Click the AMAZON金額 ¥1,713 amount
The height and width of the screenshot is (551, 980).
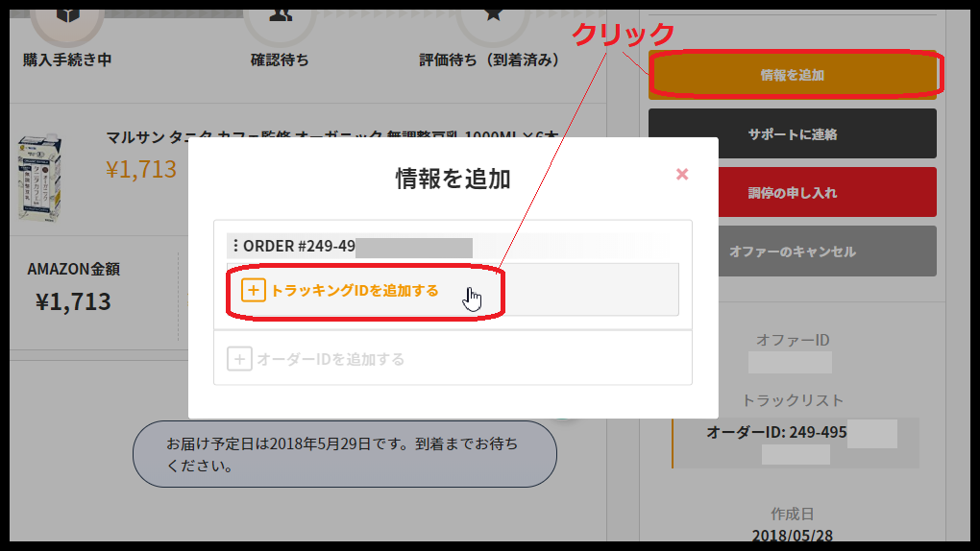[x=73, y=301]
